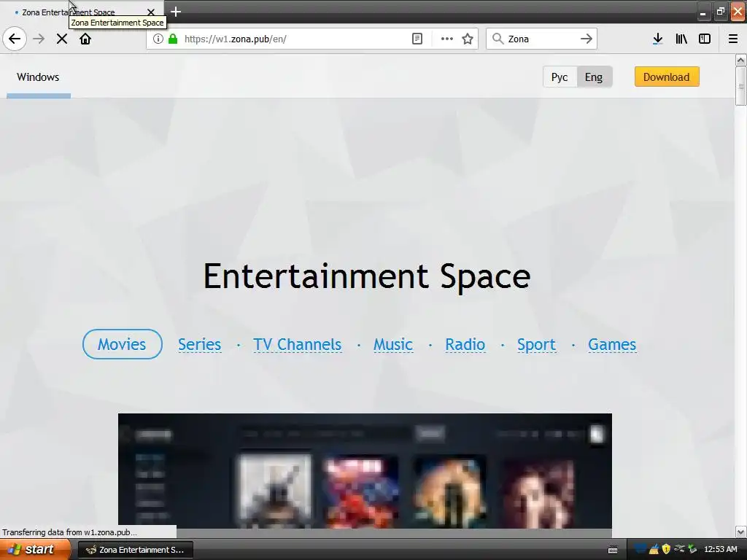Open the Radio category link
This screenshot has height=560, width=747.
point(465,344)
